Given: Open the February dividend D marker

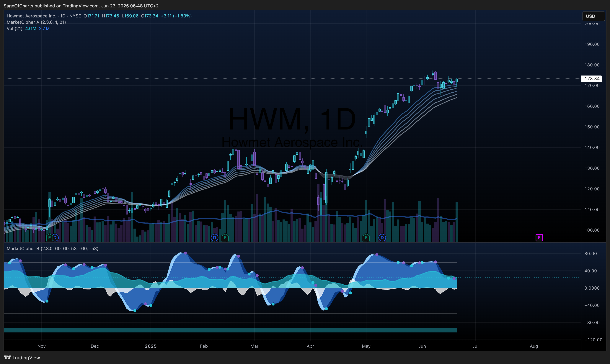Looking at the screenshot, I should pyautogui.click(x=214, y=238).
